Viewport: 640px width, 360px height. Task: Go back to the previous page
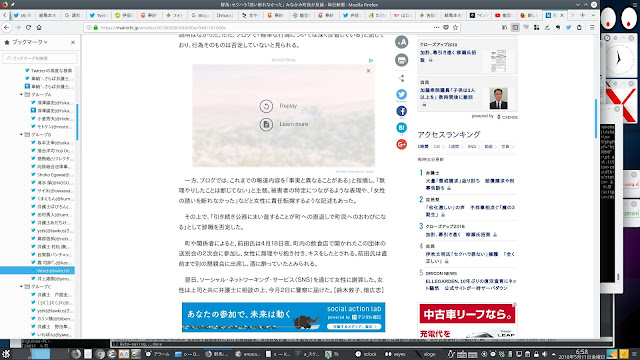pyautogui.click(x=7, y=27)
